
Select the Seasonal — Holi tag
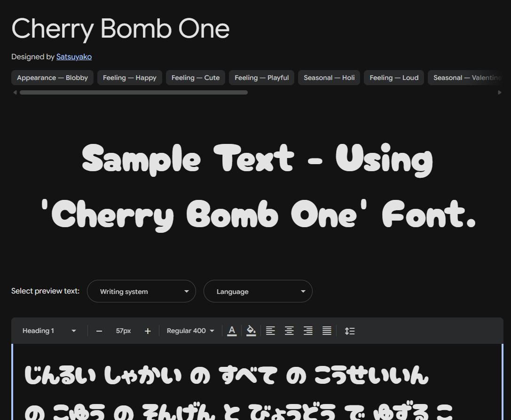click(x=329, y=78)
